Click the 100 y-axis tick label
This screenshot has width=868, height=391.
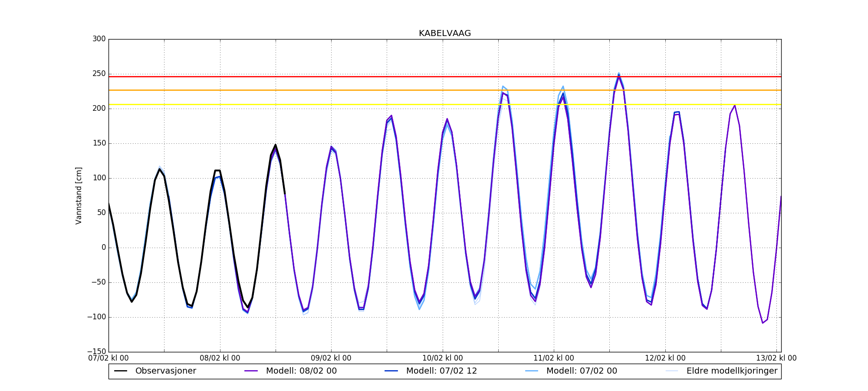pos(99,178)
